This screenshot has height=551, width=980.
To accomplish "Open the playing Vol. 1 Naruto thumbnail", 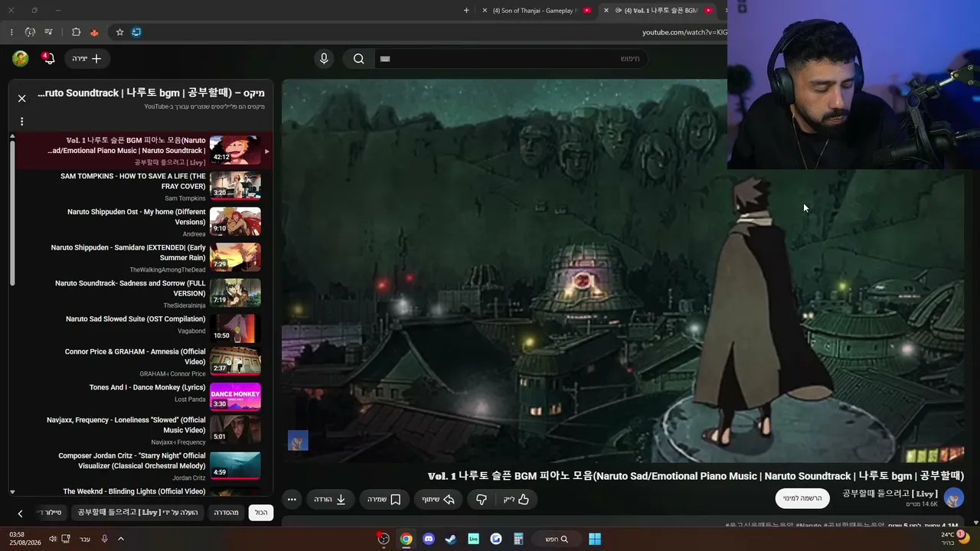I will (235, 150).
